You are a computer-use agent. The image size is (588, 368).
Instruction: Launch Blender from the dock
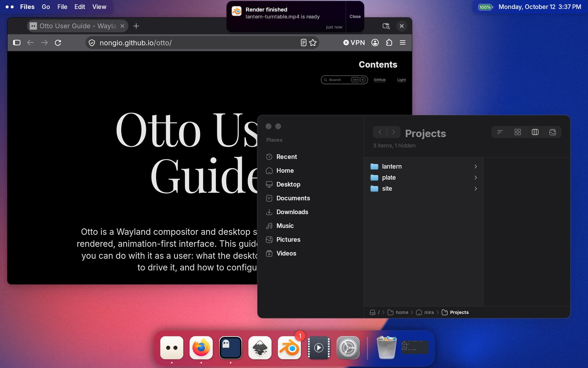[x=289, y=348]
